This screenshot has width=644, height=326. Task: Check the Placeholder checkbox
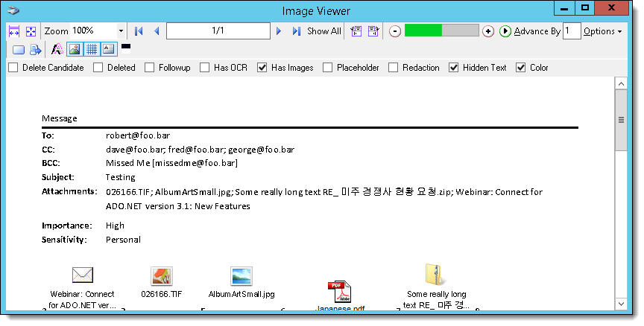(x=327, y=68)
